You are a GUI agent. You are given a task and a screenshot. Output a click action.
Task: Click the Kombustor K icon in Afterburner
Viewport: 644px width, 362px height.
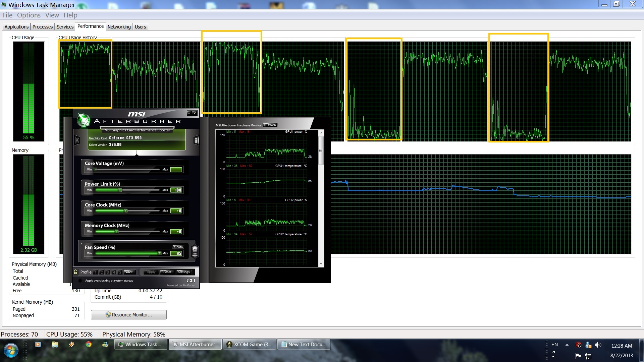(77, 140)
